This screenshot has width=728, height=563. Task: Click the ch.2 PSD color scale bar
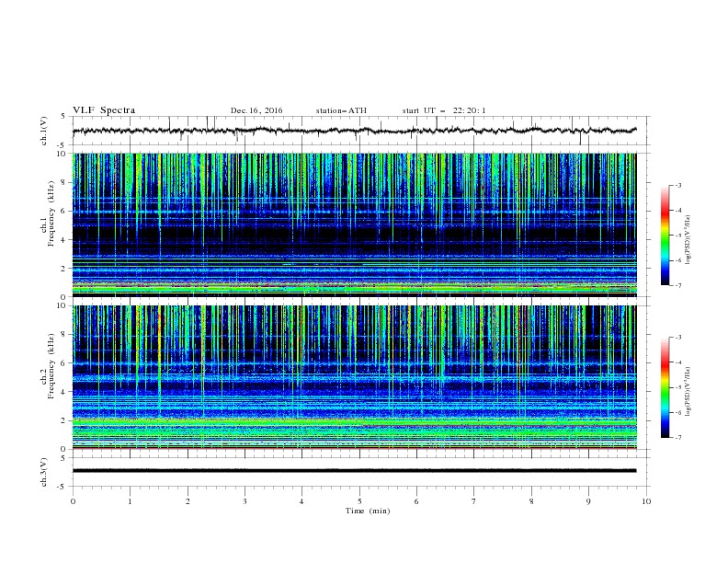(665, 387)
